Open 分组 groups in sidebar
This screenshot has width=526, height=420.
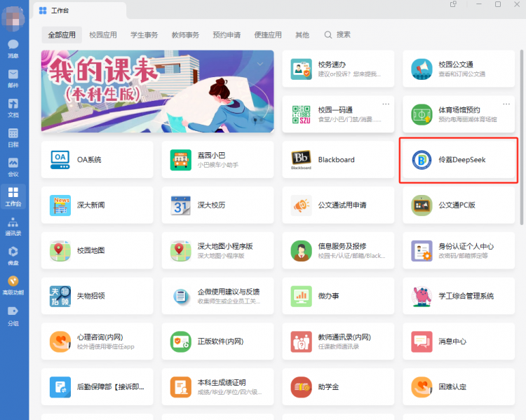tap(13, 316)
